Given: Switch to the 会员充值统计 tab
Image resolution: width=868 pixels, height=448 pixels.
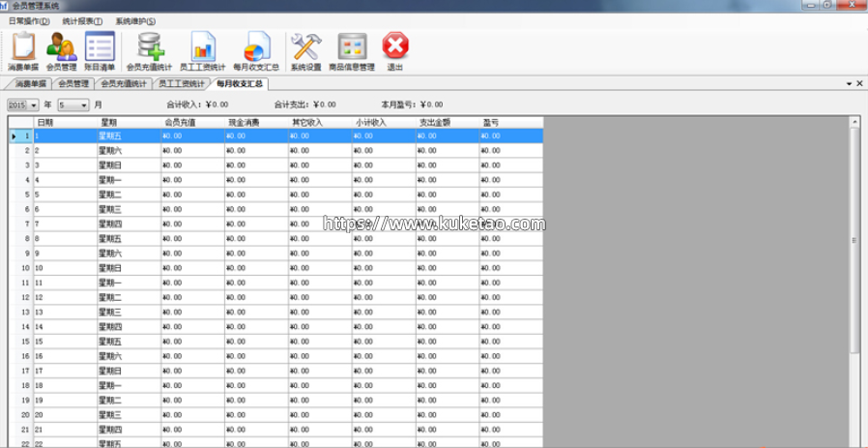Looking at the screenshot, I should [125, 84].
